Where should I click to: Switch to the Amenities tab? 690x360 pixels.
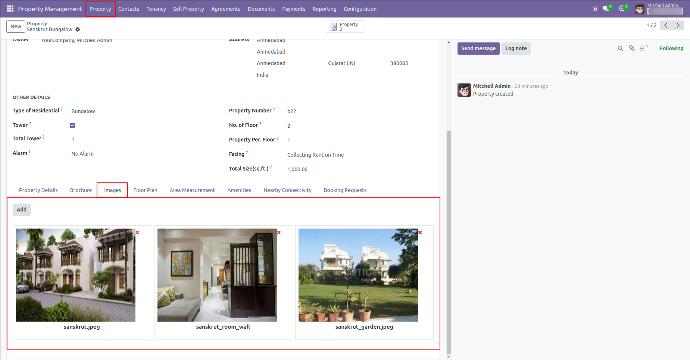click(239, 190)
